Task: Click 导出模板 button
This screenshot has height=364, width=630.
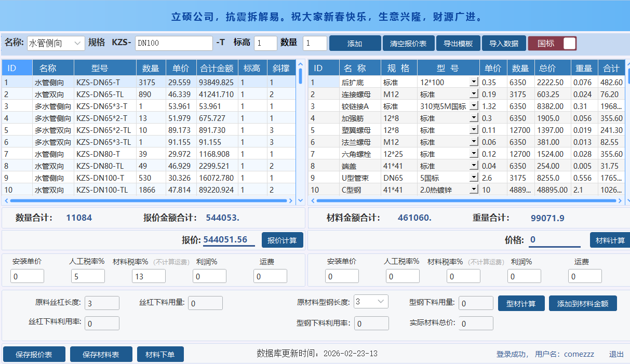Action: [458, 44]
